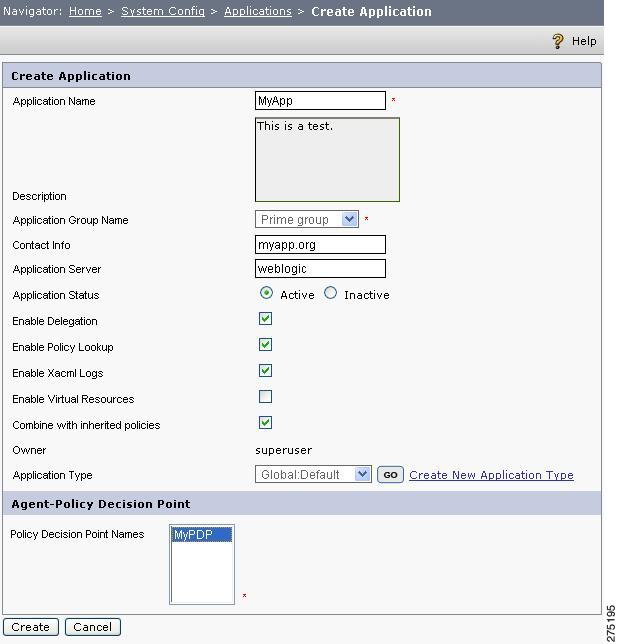Toggle the Enable Policy Lookup checkbox
Screen dimensions: 617x644
click(265, 345)
